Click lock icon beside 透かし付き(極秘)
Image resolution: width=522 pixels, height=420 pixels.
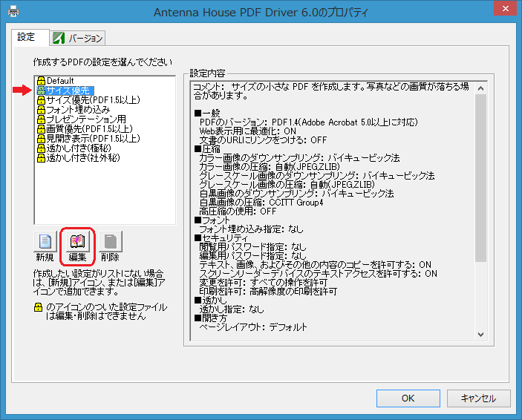point(41,148)
